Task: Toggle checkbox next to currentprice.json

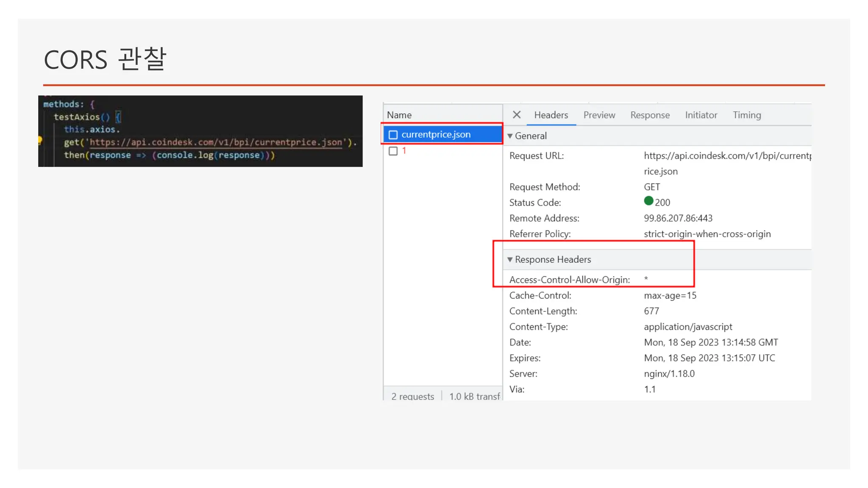Action: pos(393,135)
